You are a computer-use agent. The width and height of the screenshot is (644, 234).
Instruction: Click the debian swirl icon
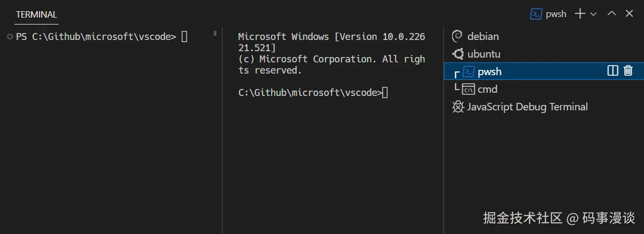click(x=457, y=36)
